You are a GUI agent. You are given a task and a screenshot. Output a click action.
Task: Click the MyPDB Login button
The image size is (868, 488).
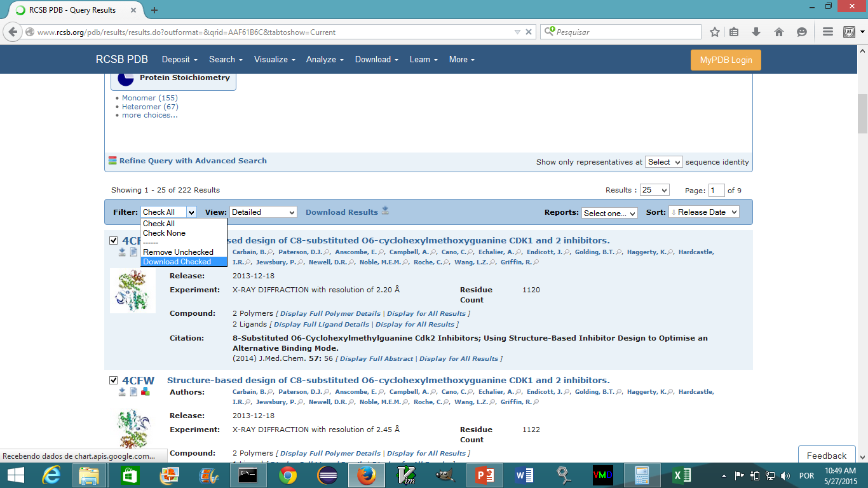726,60
